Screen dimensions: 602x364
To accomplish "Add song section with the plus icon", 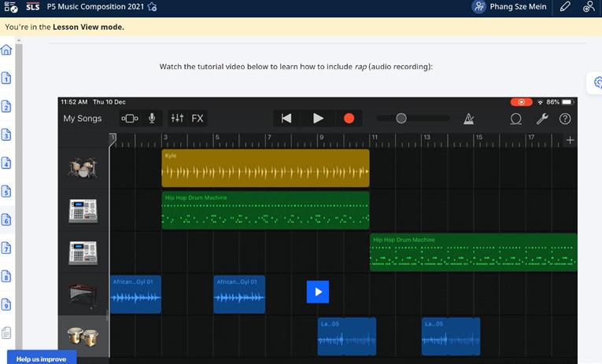I will (x=570, y=140).
